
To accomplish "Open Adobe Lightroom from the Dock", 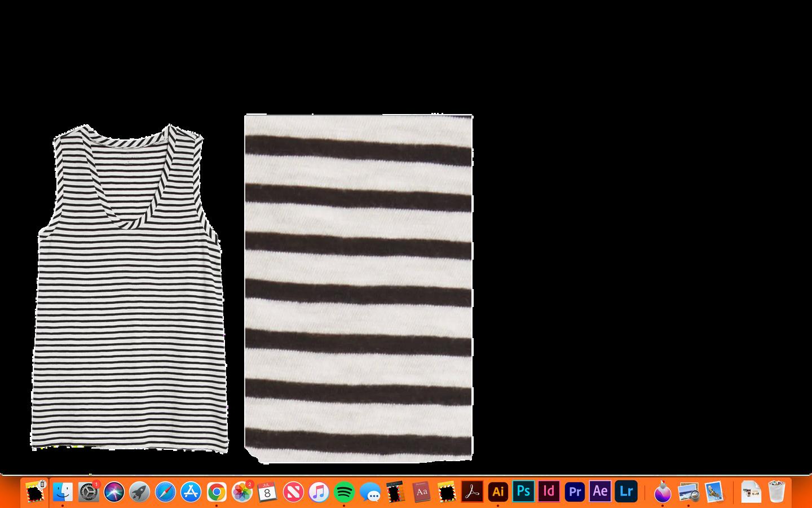I will [x=626, y=492].
